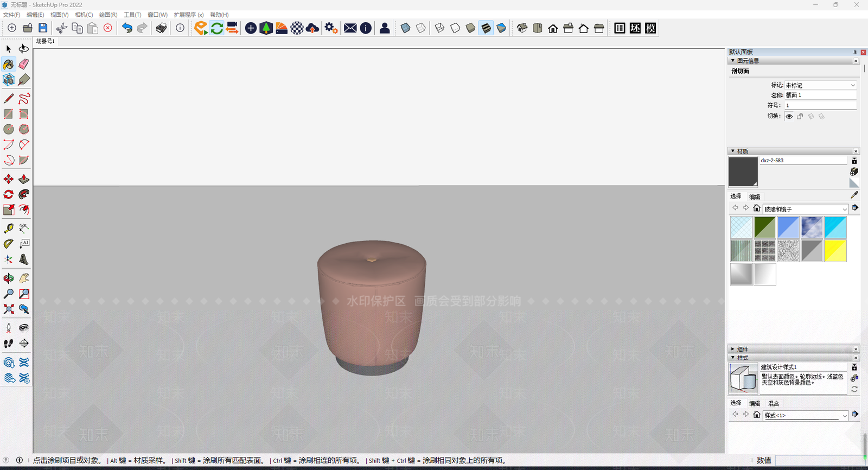Pick the material sample eyedropper
This screenshot has height=470, width=868.
click(854, 195)
